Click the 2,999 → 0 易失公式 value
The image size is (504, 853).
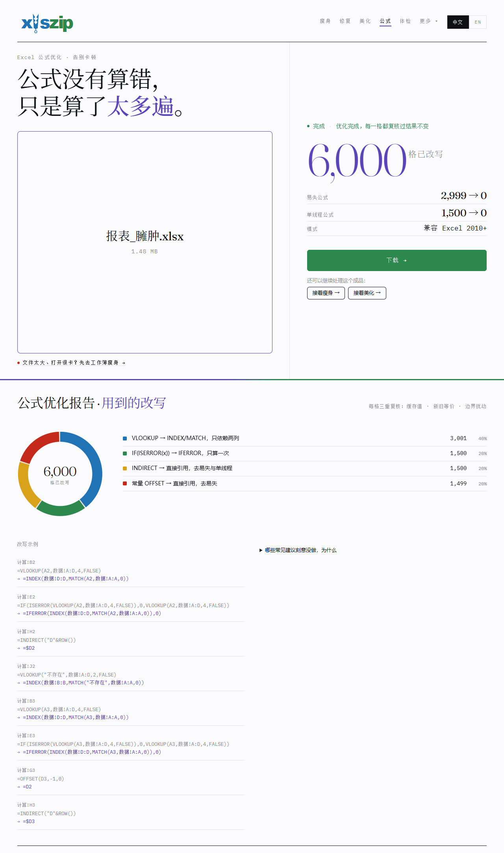(464, 195)
